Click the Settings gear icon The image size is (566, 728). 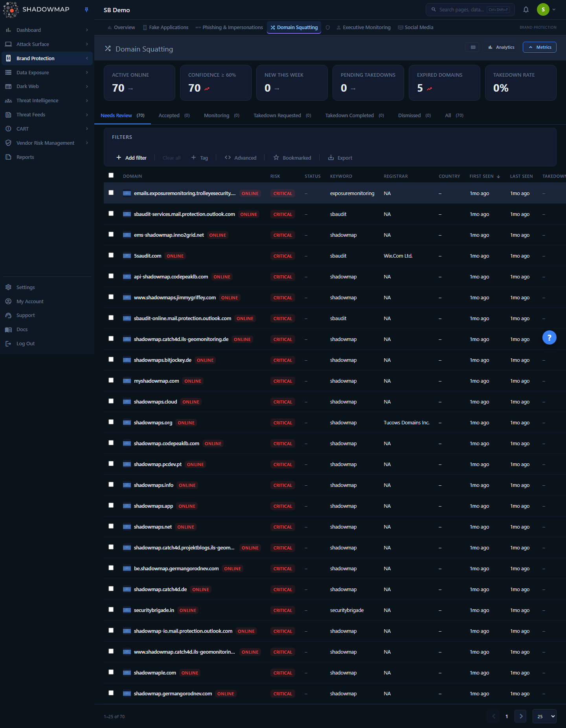click(8, 287)
